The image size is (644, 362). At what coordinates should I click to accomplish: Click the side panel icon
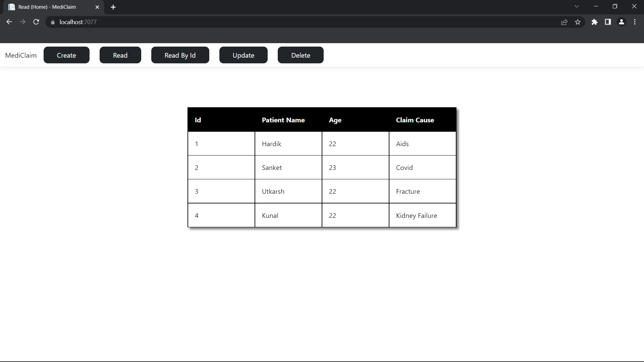[608, 22]
